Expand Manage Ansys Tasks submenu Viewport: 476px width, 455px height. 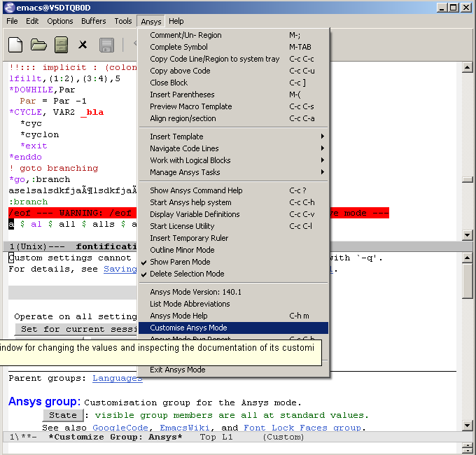click(233, 172)
